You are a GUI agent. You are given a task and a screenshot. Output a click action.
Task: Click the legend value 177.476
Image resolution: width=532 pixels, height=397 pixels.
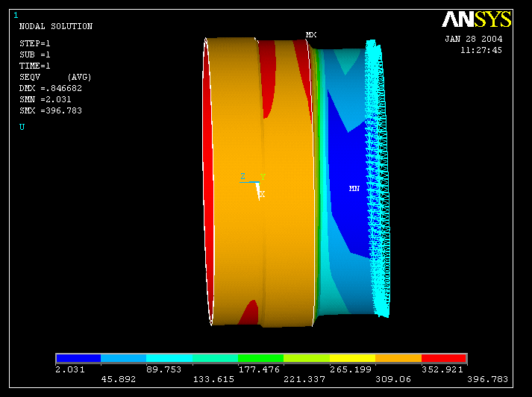point(259,369)
